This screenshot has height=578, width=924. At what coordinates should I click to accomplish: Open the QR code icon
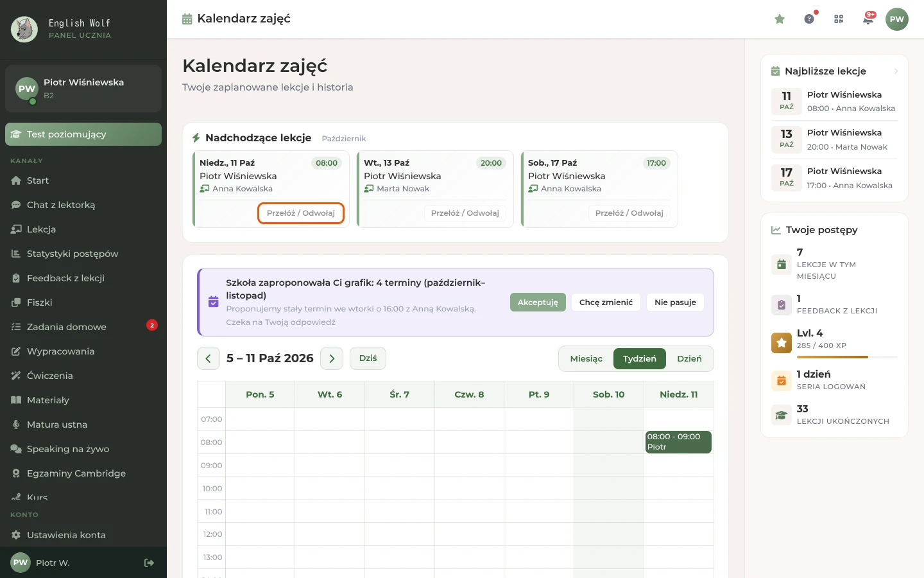[x=839, y=19]
